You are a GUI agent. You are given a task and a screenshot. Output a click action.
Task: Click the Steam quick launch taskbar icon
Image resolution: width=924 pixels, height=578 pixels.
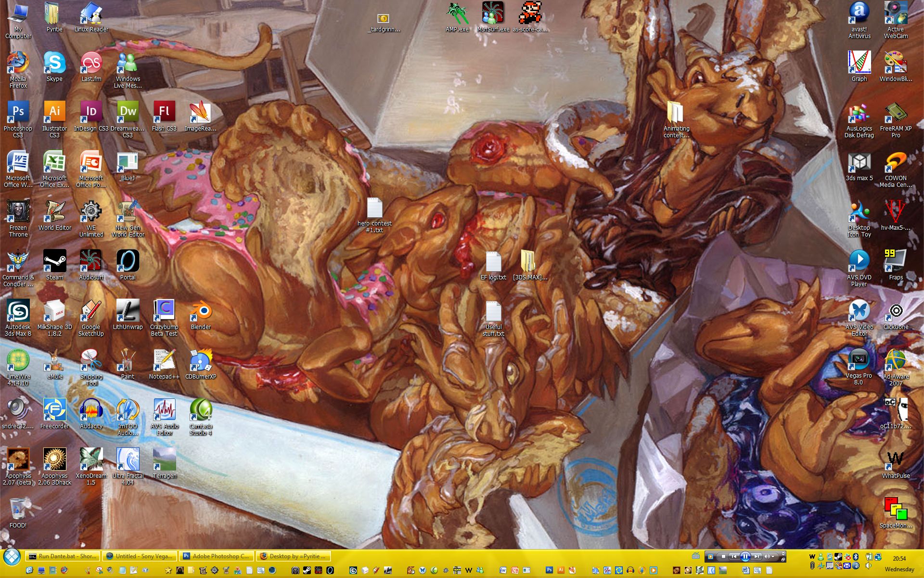[x=307, y=570]
